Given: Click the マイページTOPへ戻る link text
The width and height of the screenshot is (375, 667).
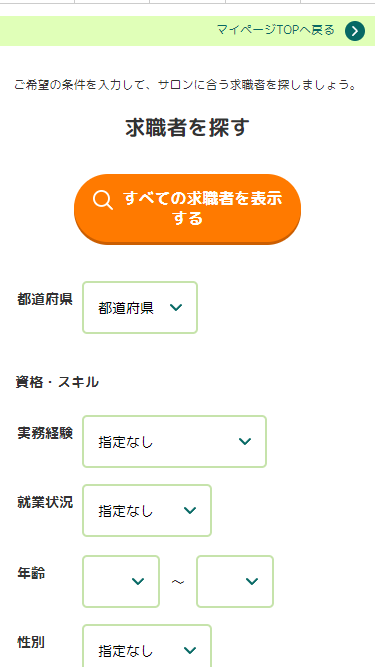Looking at the screenshot, I should point(276,30).
